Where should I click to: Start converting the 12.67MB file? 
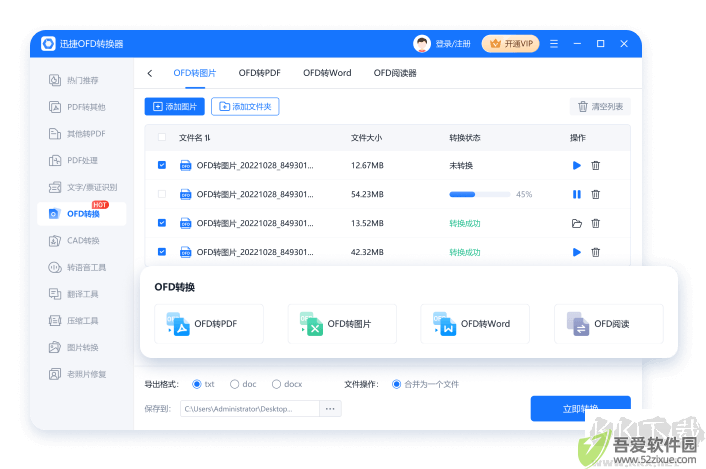tap(576, 166)
